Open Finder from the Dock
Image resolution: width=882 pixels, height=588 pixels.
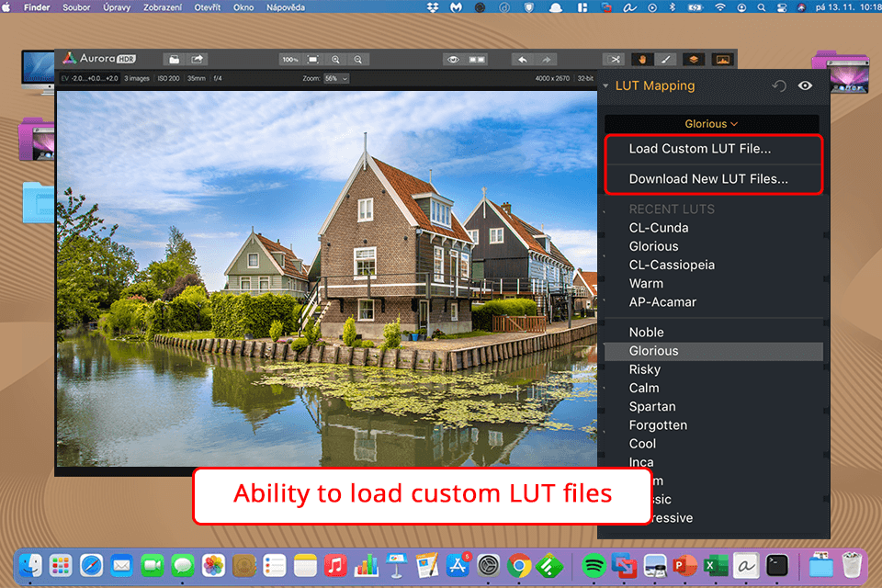coord(30,566)
